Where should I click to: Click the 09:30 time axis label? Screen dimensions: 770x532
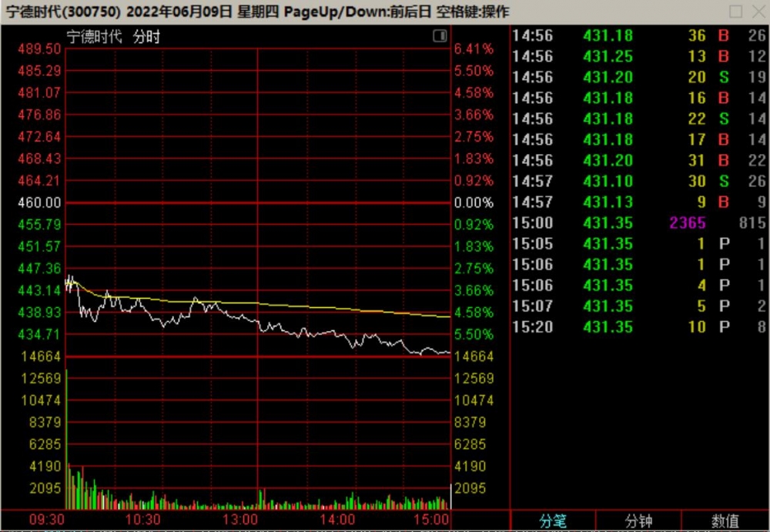click(47, 520)
